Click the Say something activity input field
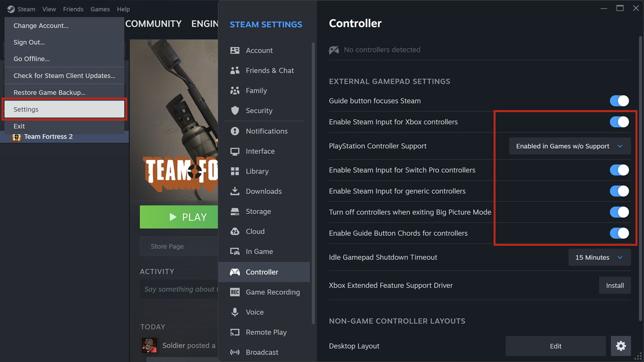This screenshot has width=644, height=362. [179, 289]
